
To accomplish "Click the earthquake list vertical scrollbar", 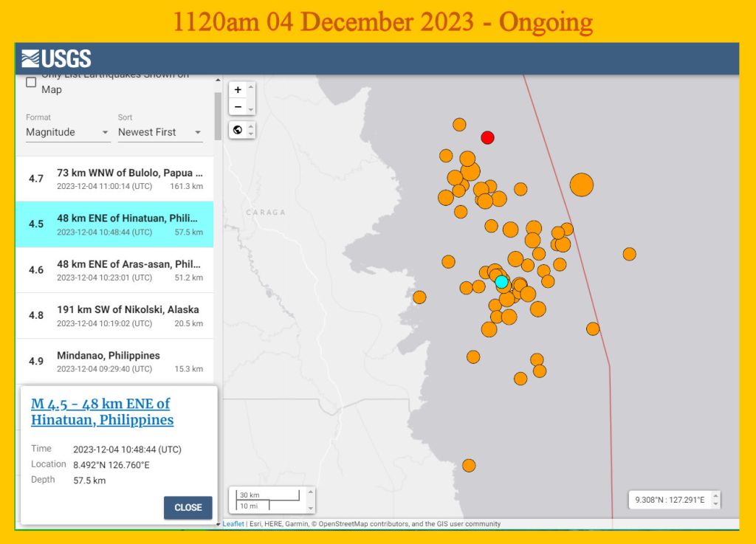I will (217, 117).
